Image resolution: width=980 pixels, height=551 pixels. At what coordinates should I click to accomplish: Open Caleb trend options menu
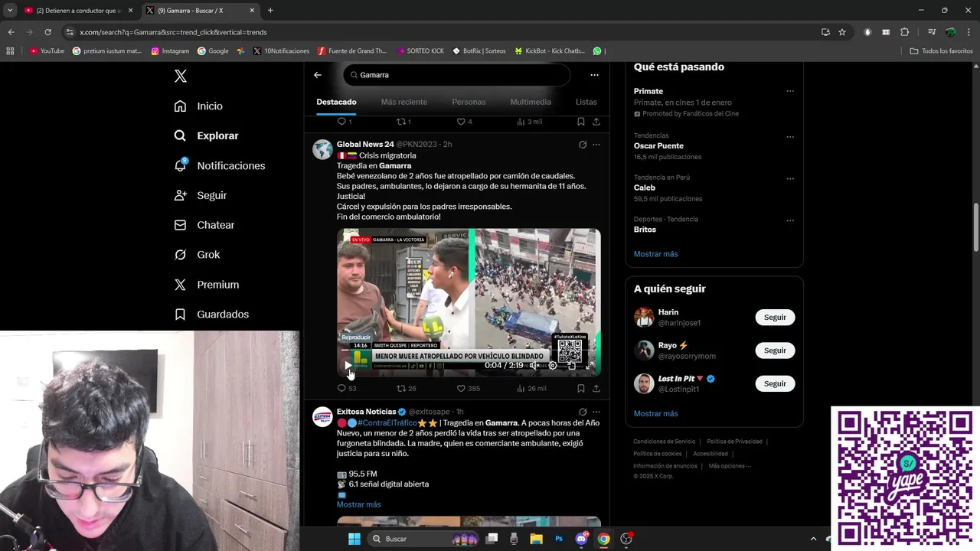pos(790,178)
